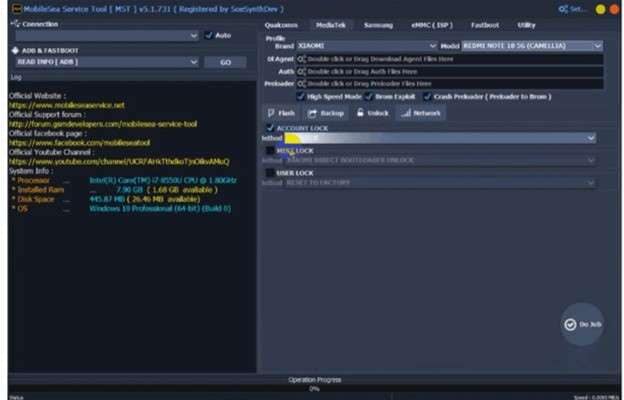The width and height of the screenshot is (624, 400).
Task: Open the official website link
Action: pyautogui.click(x=66, y=105)
